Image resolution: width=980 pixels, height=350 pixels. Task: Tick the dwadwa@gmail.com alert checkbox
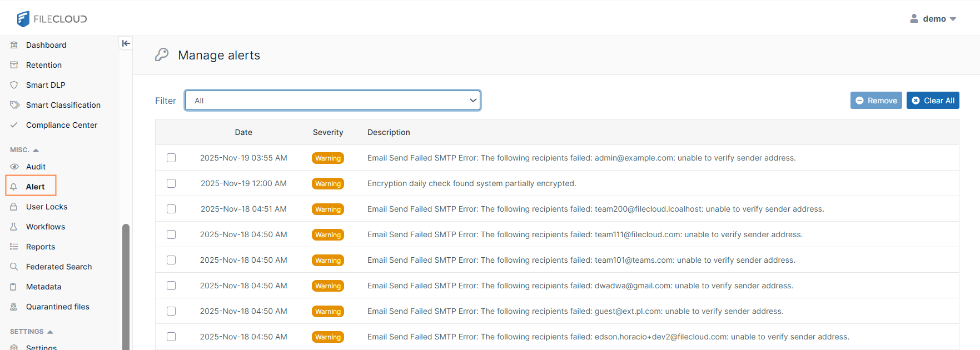tap(171, 286)
